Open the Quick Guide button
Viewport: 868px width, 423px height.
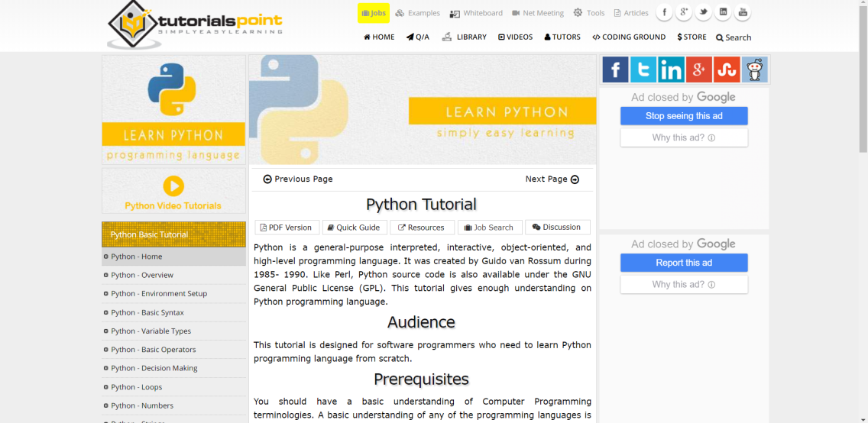[353, 228]
